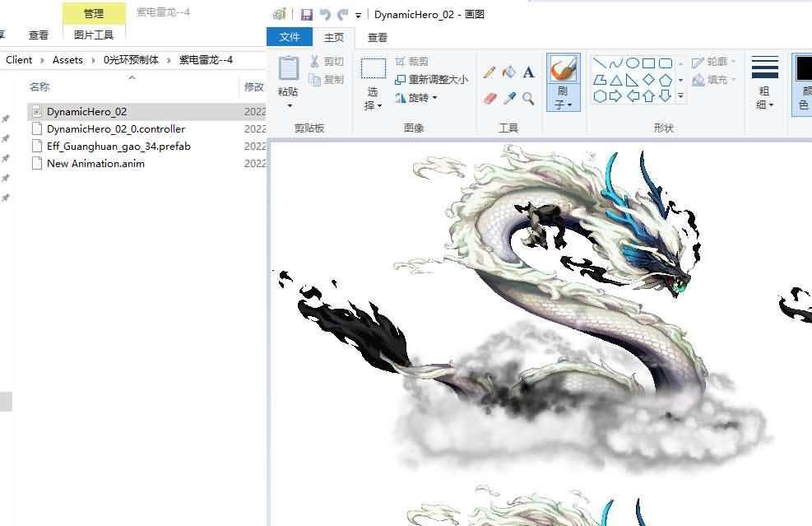
Task: Sort files by Modified (修改) column header
Action: click(253, 87)
